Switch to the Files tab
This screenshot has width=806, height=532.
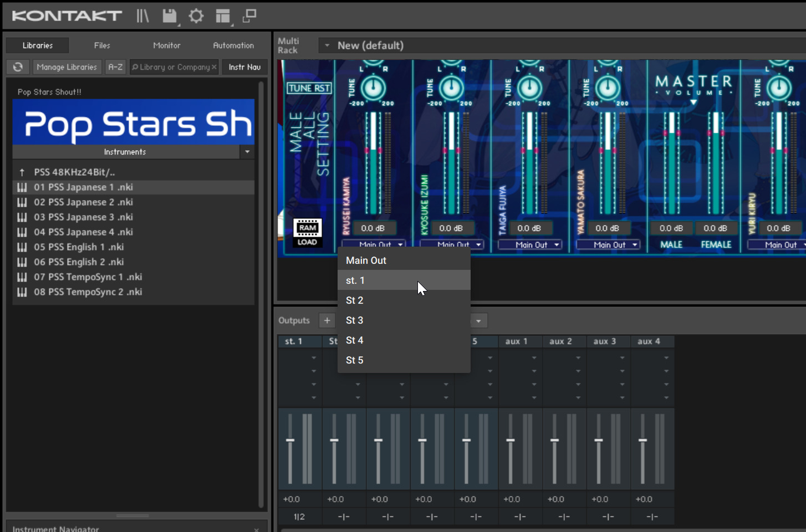102,45
